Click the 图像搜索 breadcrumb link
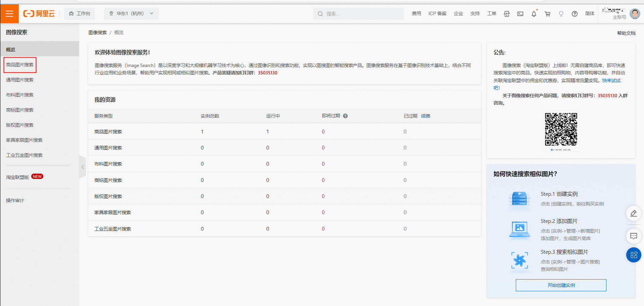This screenshot has height=306, width=644. (x=97, y=33)
